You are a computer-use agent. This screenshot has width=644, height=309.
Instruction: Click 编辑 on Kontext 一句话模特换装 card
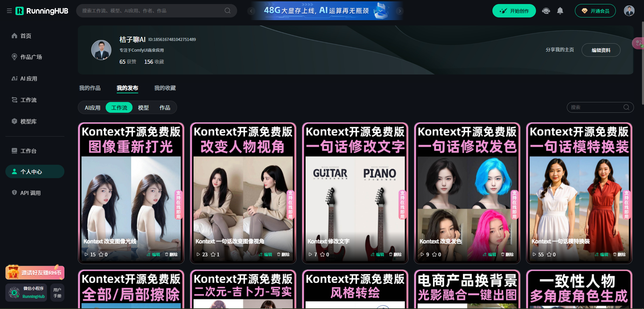click(602, 254)
